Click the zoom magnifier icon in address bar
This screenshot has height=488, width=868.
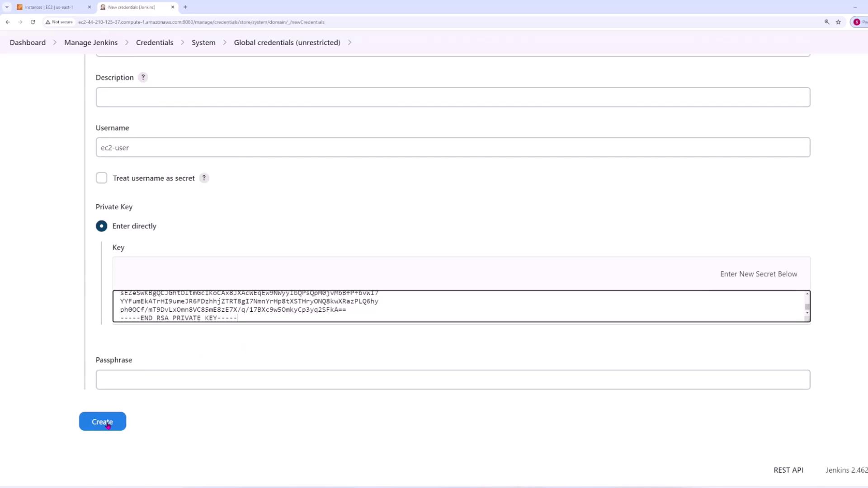pos(827,22)
